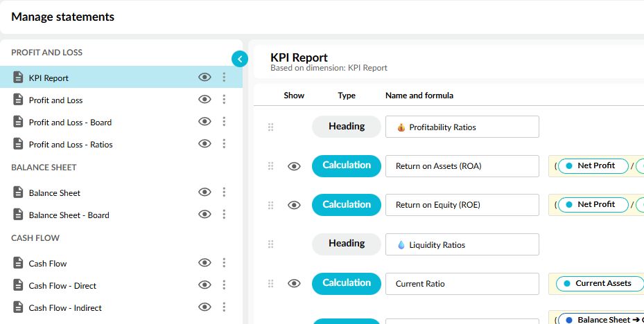Screen dimensions: 644x324
Task: Toggle visibility of Profit and Loss statement
Action: click(204, 100)
